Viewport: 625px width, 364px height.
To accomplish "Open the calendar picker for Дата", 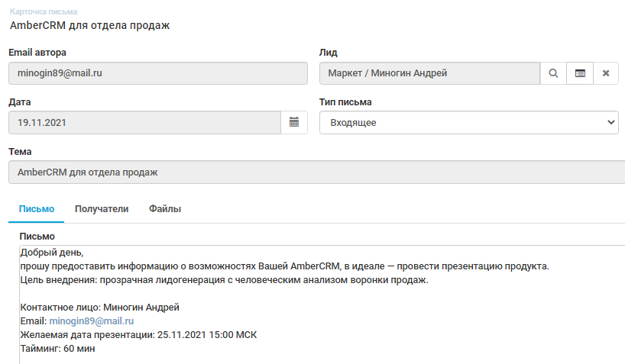I will click(294, 122).
